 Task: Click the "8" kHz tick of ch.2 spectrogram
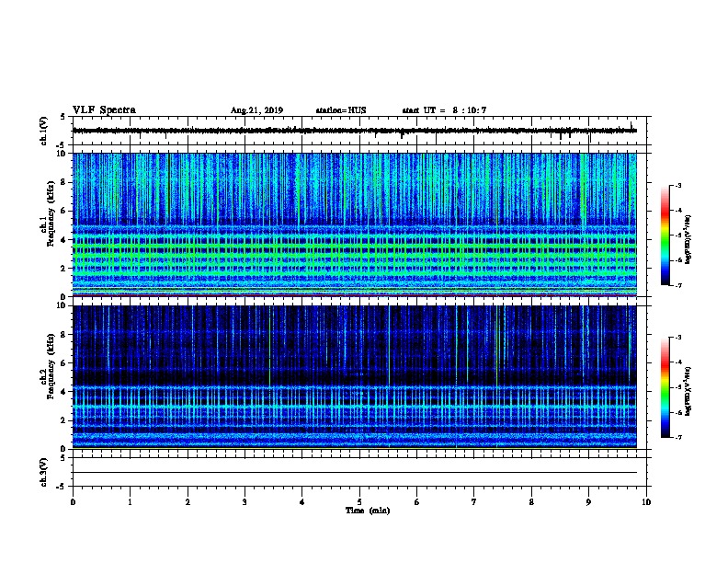pyautogui.click(x=64, y=335)
